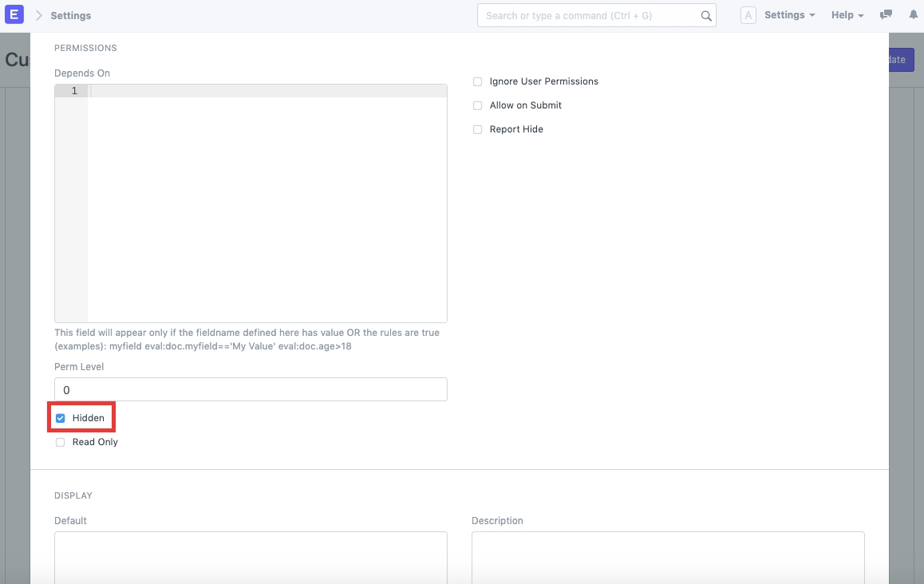
Task: Go to Settings via breadcrumb link
Action: [71, 15]
